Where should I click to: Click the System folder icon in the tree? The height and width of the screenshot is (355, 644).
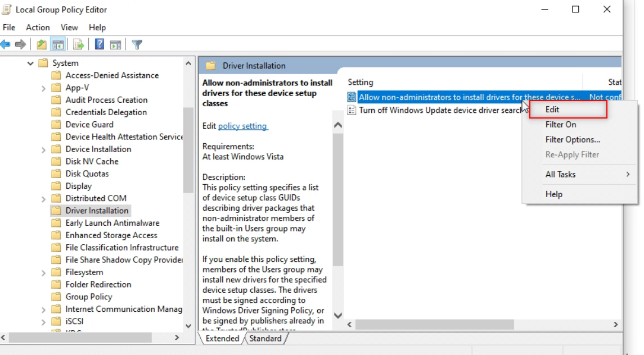[x=43, y=63]
